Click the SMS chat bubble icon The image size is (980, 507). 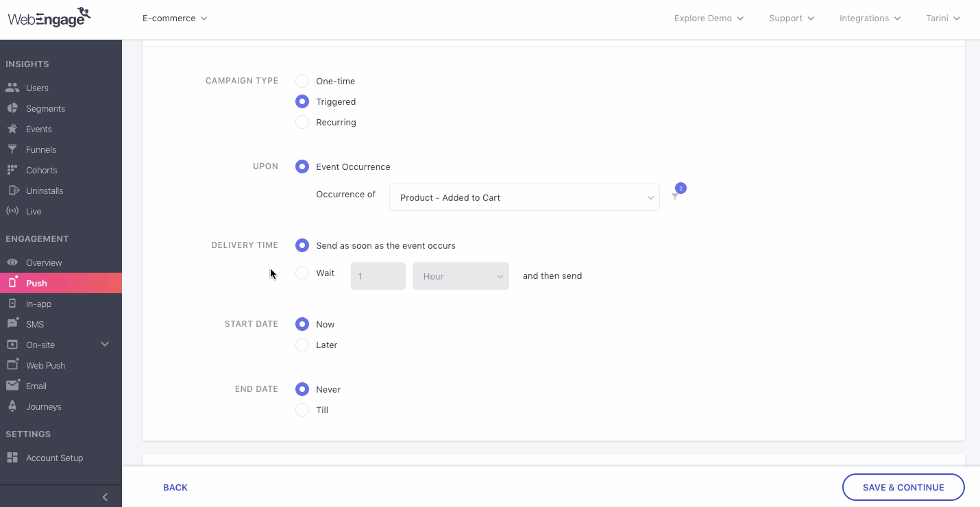coord(12,324)
